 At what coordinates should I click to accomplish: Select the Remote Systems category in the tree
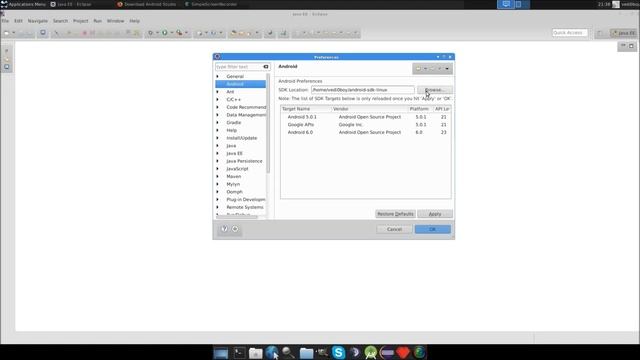244,207
